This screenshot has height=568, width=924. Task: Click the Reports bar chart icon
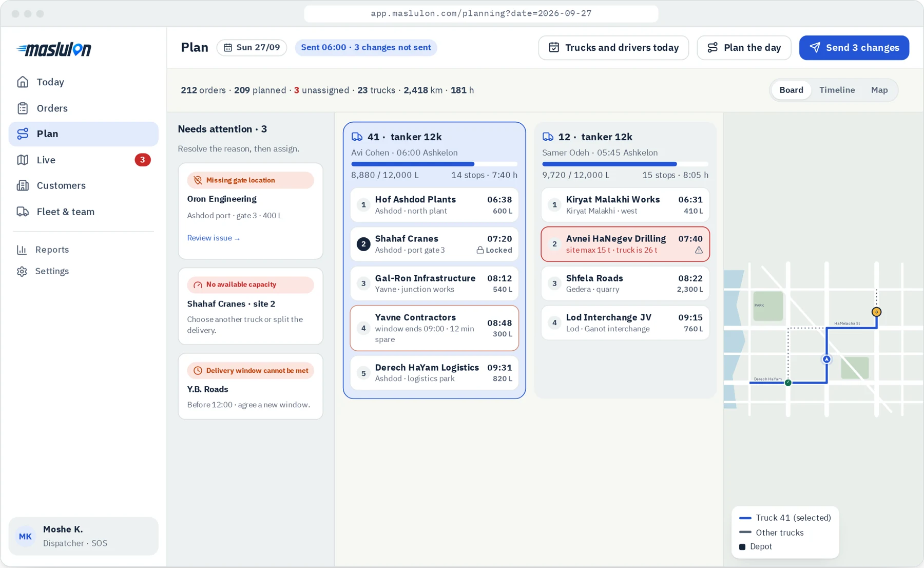click(x=22, y=250)
